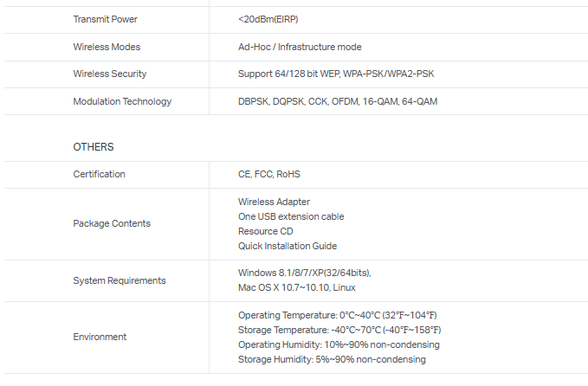Click the OTHERS section heading
Screen dimensions: 588x386
(94, 147)
